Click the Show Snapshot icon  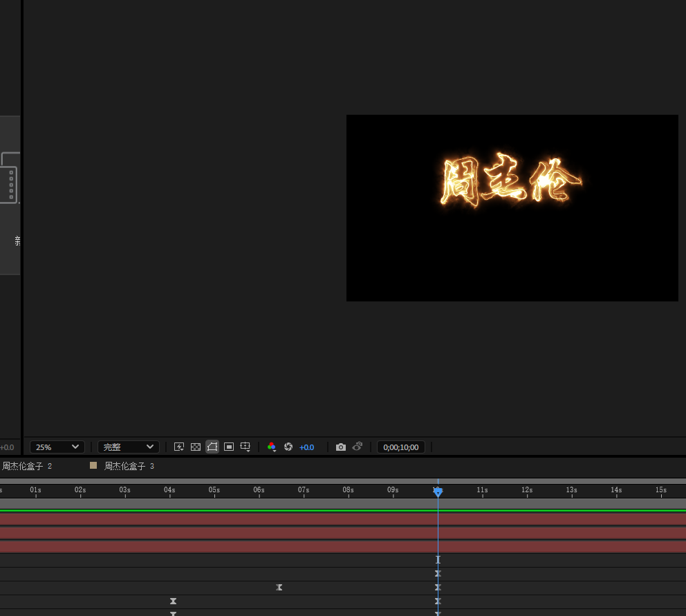point(358,447)
